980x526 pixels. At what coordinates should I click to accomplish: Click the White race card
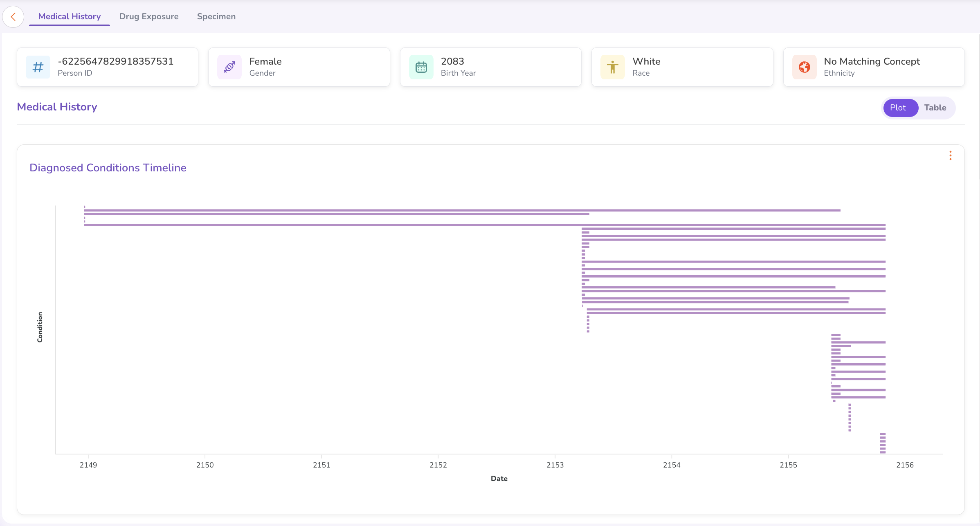point(682,67)
